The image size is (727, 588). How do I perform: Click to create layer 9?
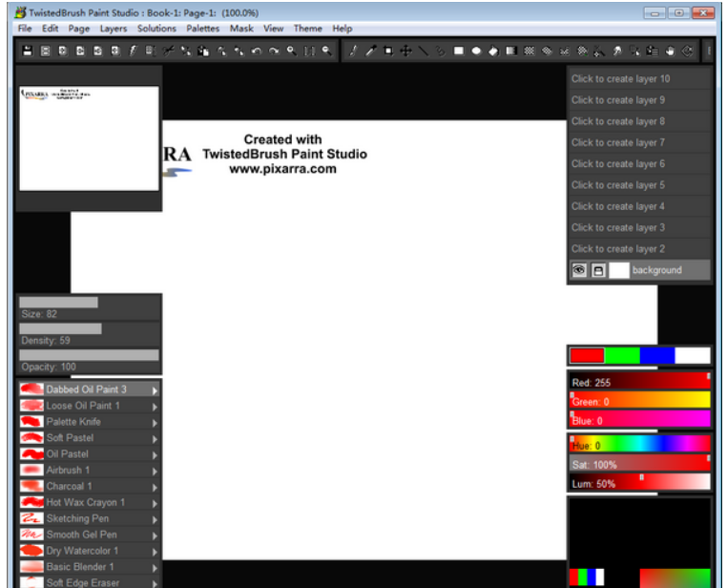(639, 100)
